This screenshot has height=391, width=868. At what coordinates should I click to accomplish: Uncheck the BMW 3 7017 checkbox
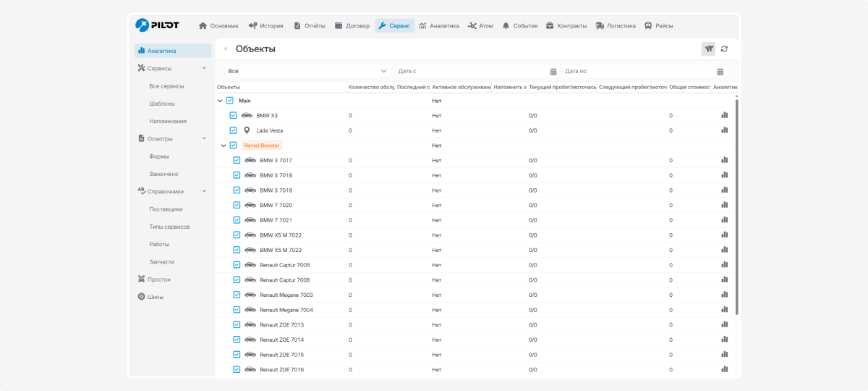[237, 160]
